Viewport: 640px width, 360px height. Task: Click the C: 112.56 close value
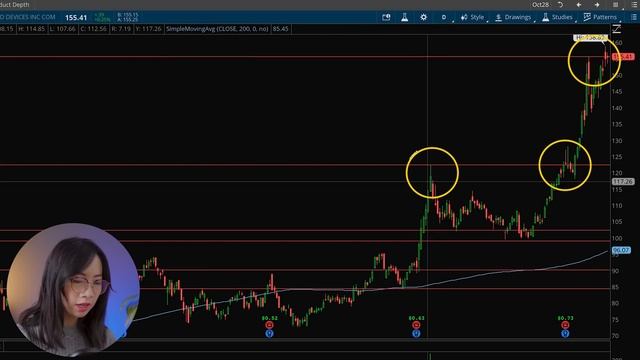point(92,29)
